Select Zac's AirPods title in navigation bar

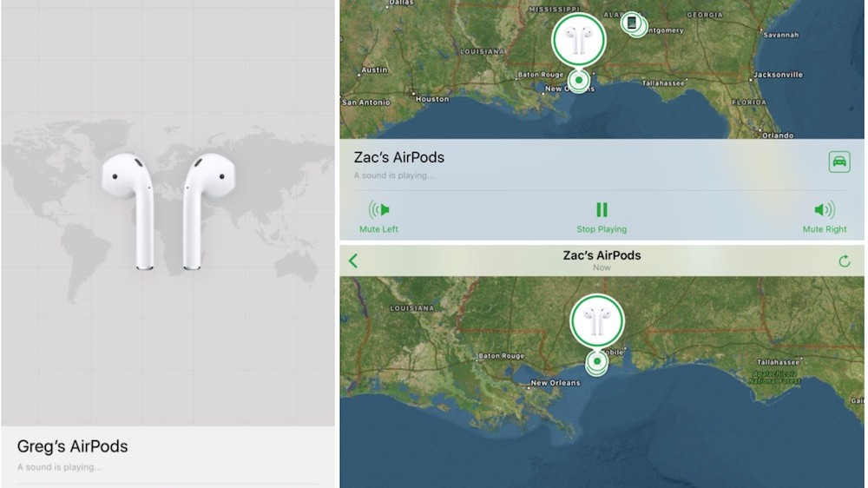coord(602,255)
